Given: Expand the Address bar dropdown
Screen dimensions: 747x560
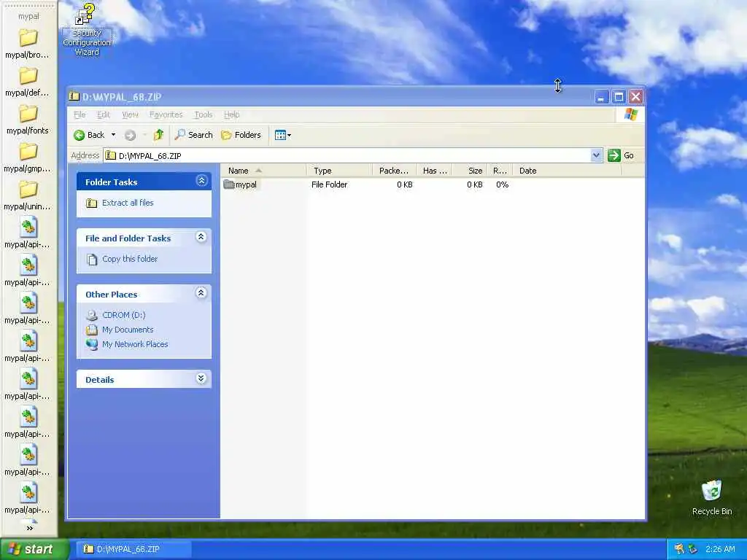Looking at the screenshot, I should click(x=596, y=155).
